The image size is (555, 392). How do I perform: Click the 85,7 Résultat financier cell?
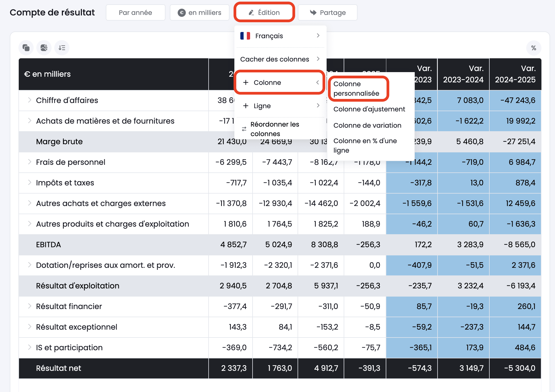(x=412, y=306)
